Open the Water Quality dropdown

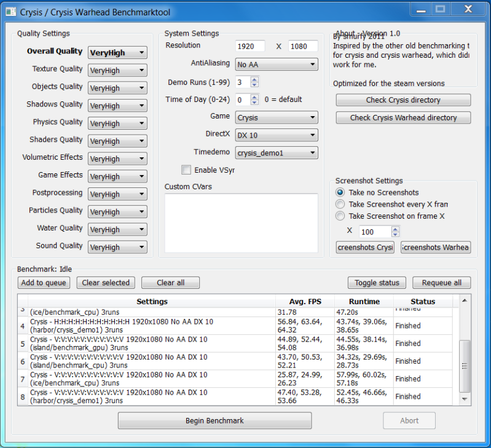pos(117,229)
